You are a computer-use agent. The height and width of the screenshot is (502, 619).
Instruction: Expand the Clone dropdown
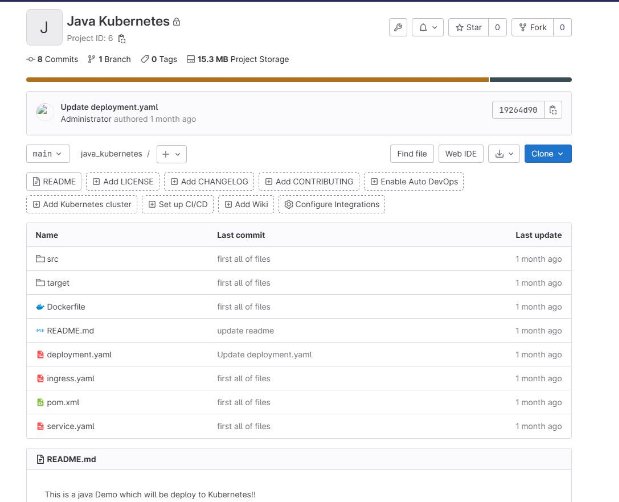coord(548,154)
